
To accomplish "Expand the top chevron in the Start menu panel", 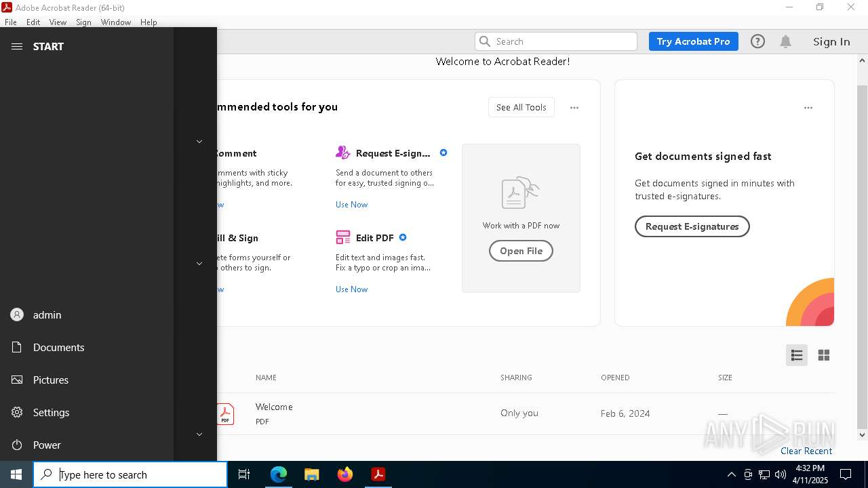I will point(199,141).
